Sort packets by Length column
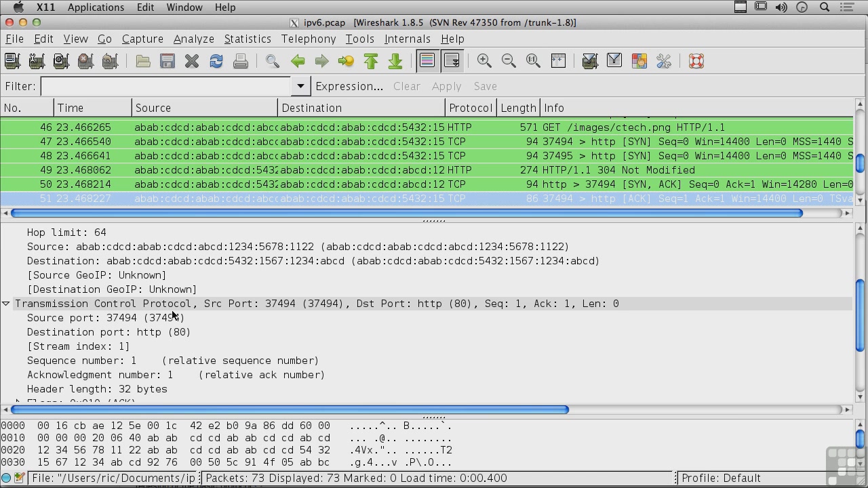Viewport: 868px width, 488px height. click(519, 108)
